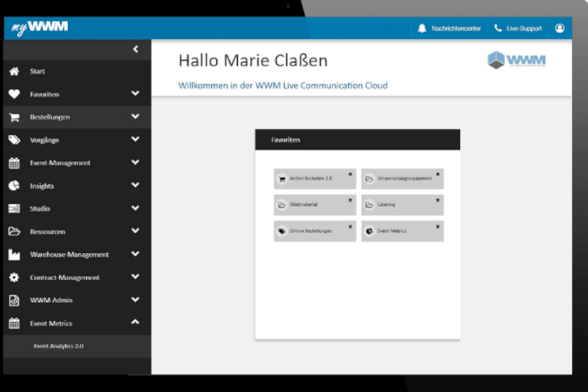588x392 pixels.
Task: Remove Event Metrics from favorites
Action: (438, 227)
